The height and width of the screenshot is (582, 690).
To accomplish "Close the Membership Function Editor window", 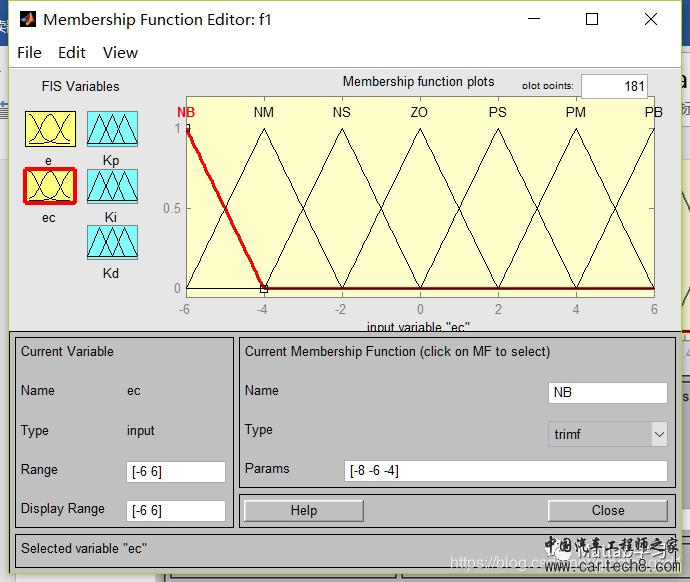I will click(651, 19).
